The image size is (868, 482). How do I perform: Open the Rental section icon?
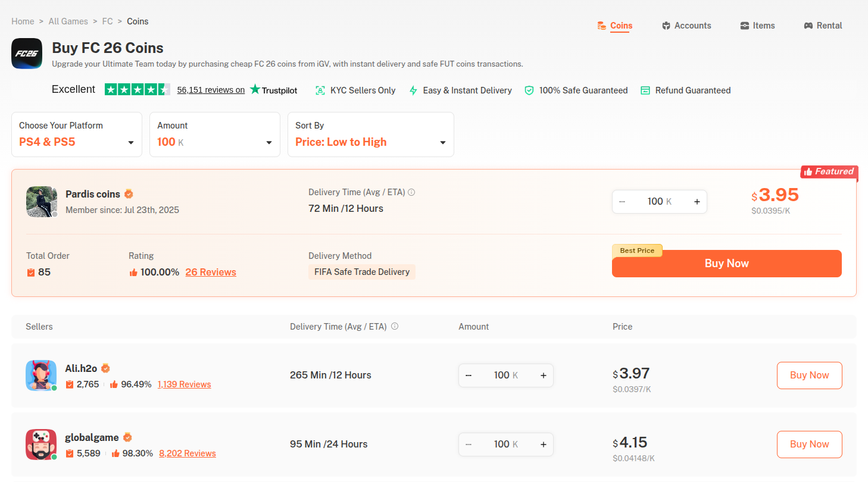tap(808, 26)
